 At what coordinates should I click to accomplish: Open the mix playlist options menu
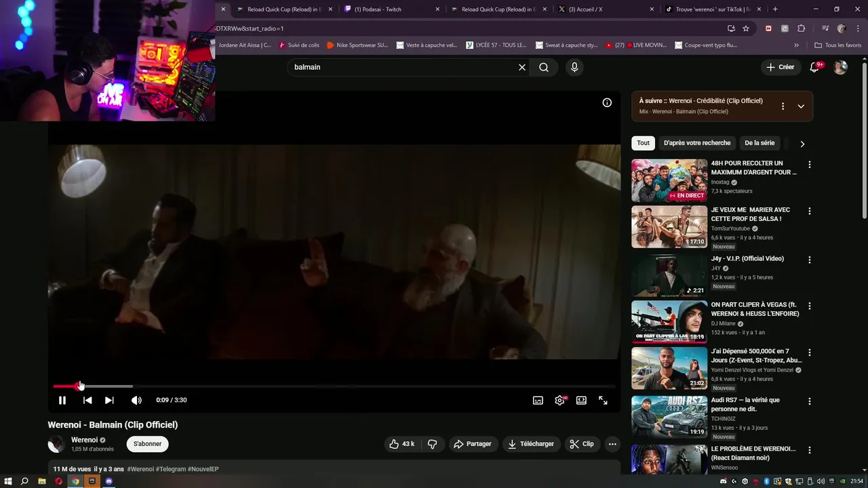783,106
